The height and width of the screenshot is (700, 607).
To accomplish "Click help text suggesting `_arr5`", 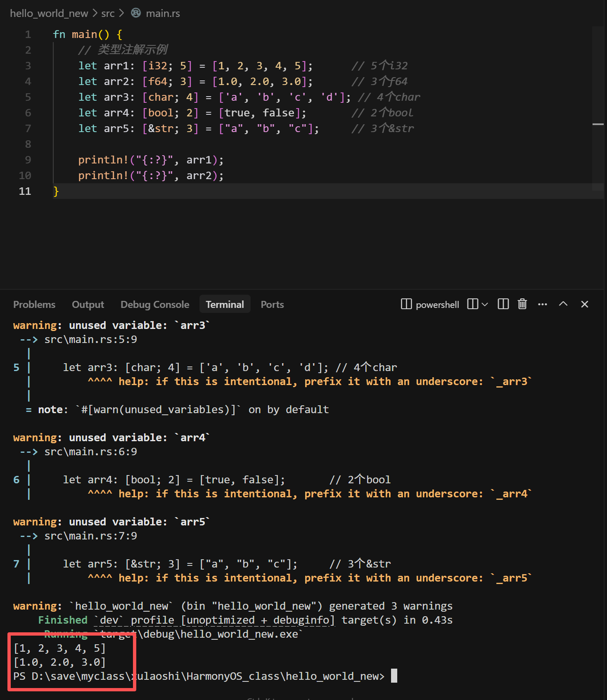I will [325, 578].
